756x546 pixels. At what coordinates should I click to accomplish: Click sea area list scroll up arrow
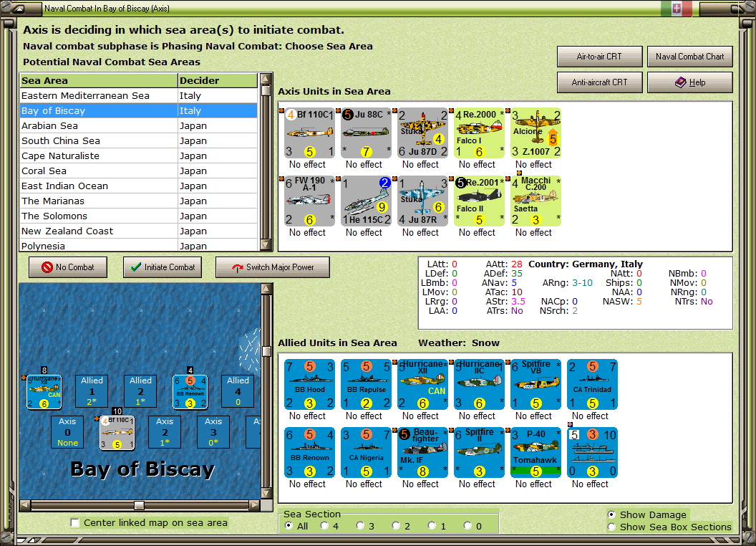(266, 79)
